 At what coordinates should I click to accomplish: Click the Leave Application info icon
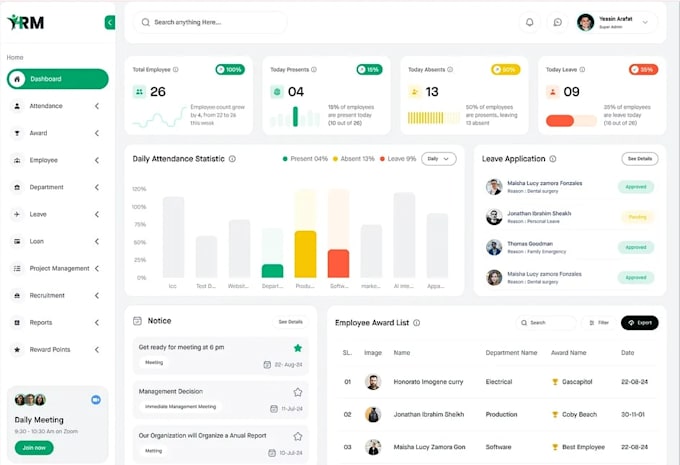pyautogui.click(x=553, y=159)
